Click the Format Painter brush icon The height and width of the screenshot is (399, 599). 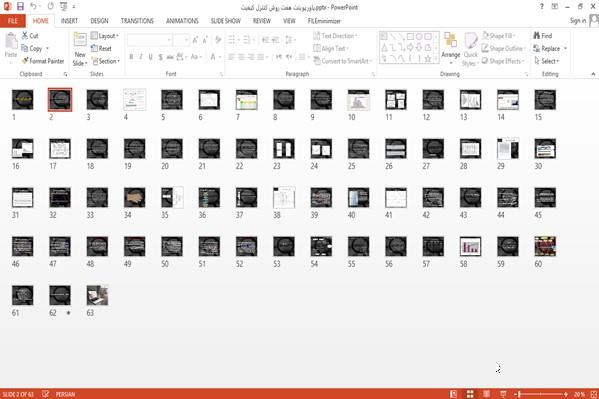[x=25, y=61]
